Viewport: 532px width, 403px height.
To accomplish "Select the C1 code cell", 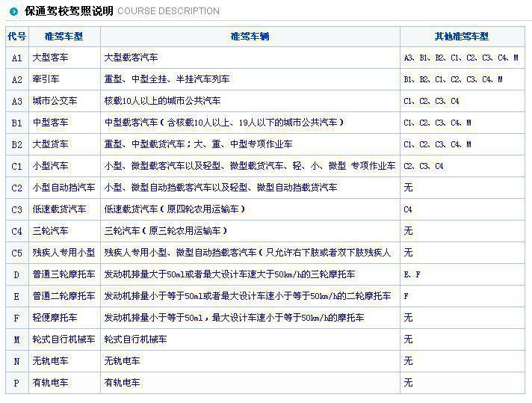I will coord(17,167).
